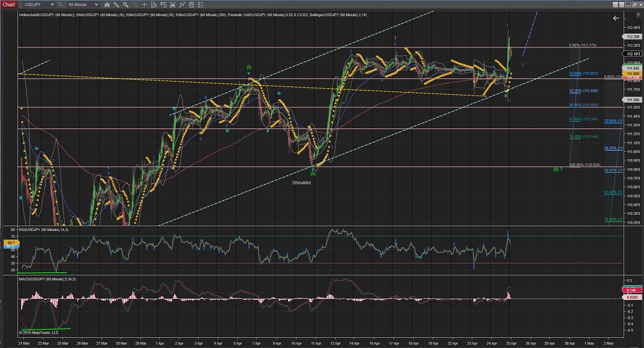Screen dimensions: 644x348
Task: Toggle the second window link square
Action: point(622,5)
